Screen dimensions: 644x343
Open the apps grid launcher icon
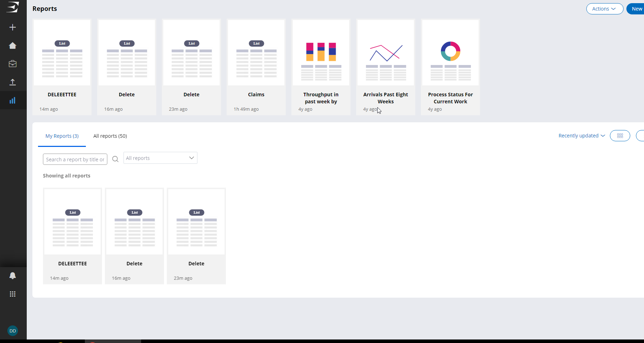13,294
